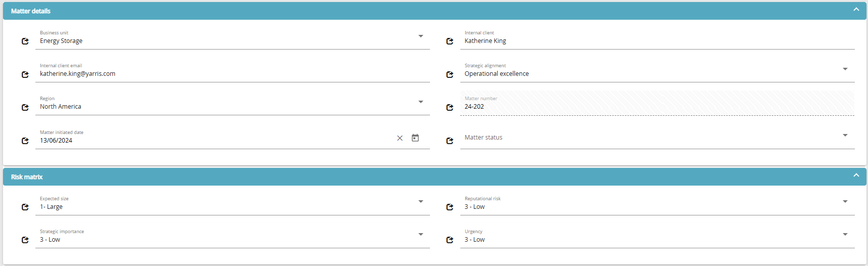The height and width of the screenshot is (266, 868).
Task: Collapse the Matter details section
Action: click(856, 10)
